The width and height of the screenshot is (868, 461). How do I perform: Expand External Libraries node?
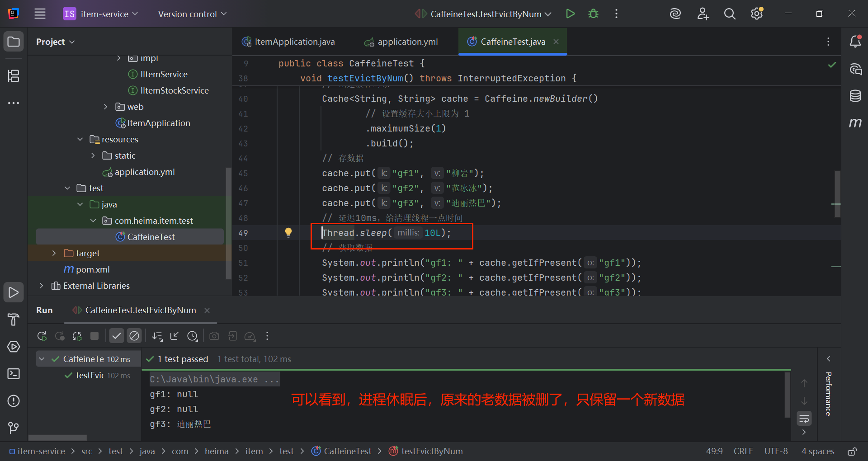(42, 286)
